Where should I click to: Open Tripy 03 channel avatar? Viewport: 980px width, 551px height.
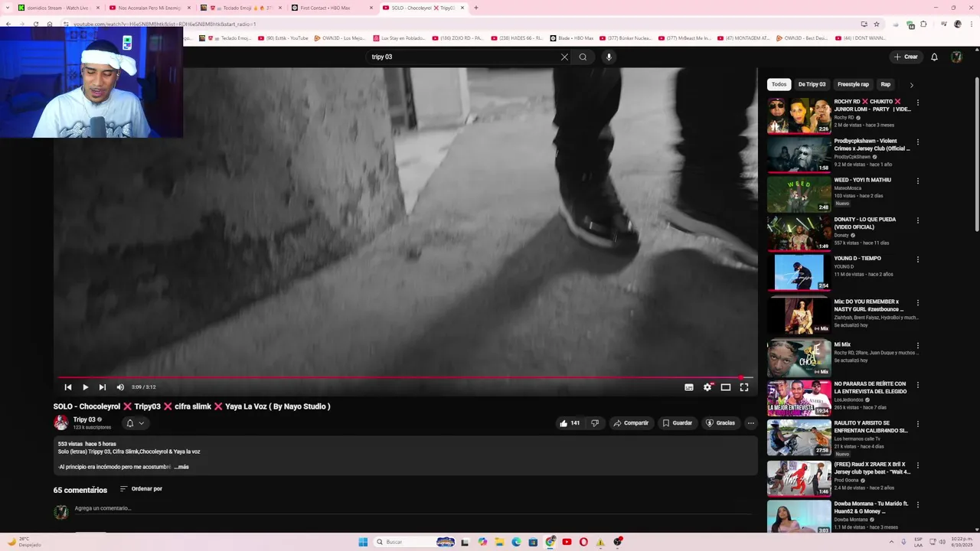tap(60, 422)
